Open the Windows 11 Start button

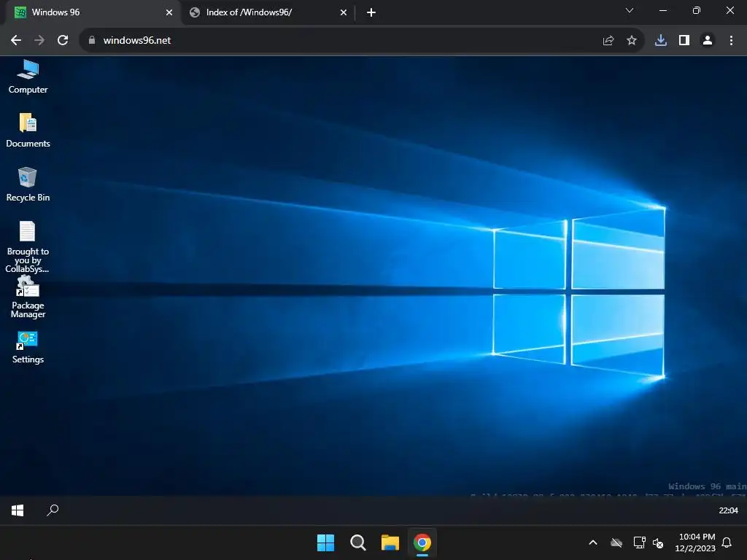tap(326, 542)
